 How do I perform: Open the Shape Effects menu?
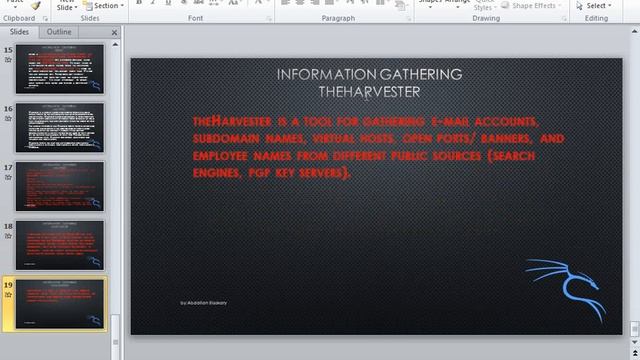(531, 6)
